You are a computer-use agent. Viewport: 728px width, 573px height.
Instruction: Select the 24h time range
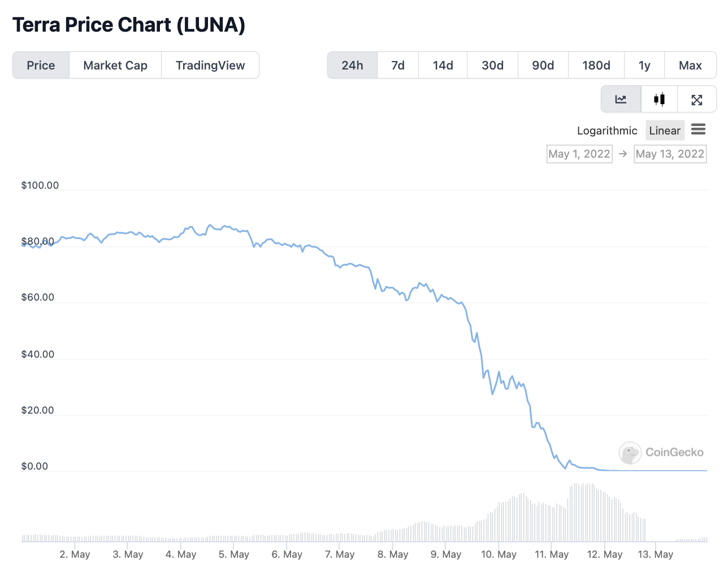point(352,65)
